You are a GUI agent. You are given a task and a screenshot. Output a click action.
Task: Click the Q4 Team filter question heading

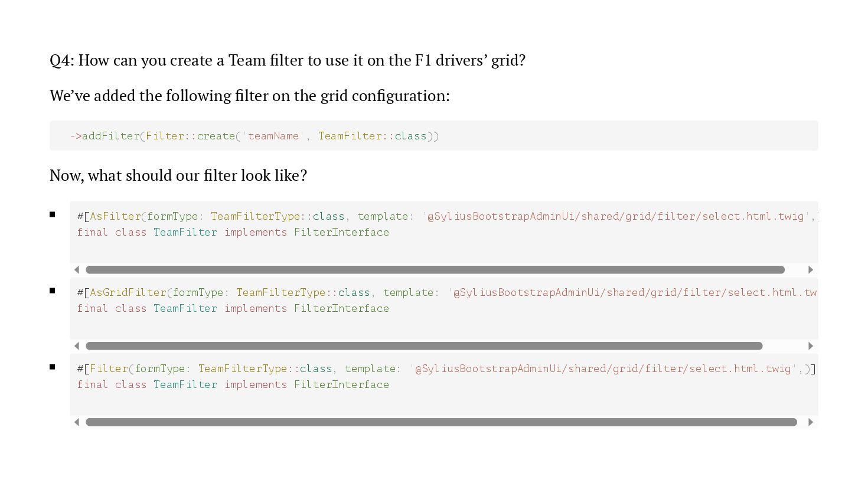pos(288,60)
